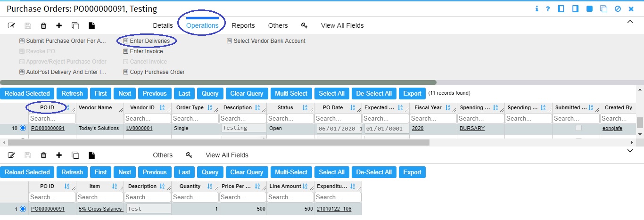Viewport: 644px width, 220px height.
Task: Open View All Fields in the top panel
Action: click(342, 25)
